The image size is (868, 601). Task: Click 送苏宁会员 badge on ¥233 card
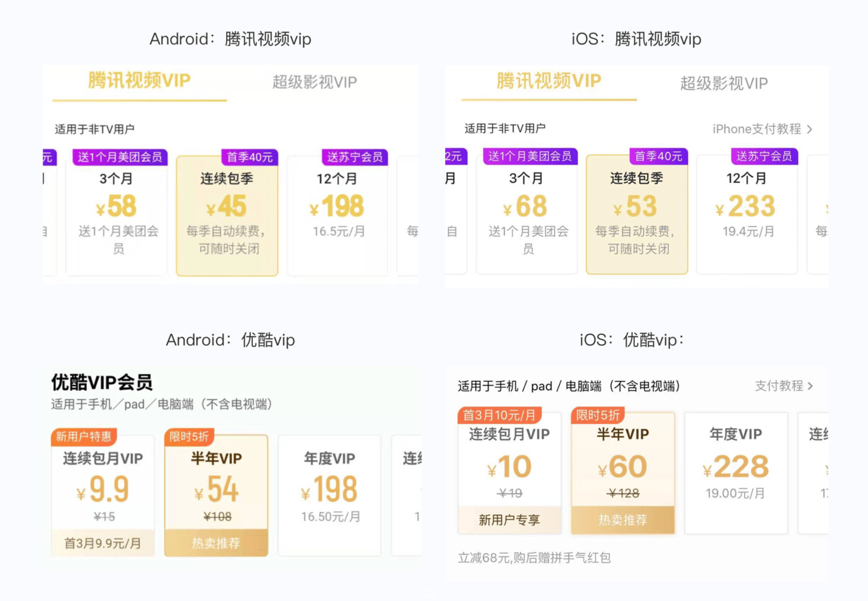pyautogui.click(x=764, y=156)
